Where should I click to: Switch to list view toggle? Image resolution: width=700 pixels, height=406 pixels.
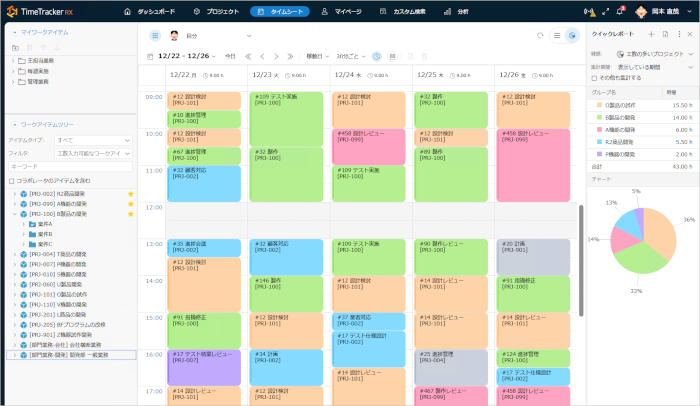click(x=557, y=36)
